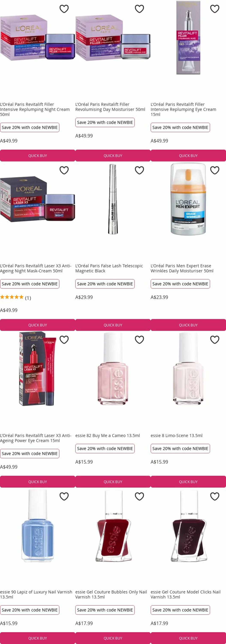This screenshot has width=226, height=644.
Task: Quick buy essie Gel Couture Bubbles Only
Action: (113, 638)
